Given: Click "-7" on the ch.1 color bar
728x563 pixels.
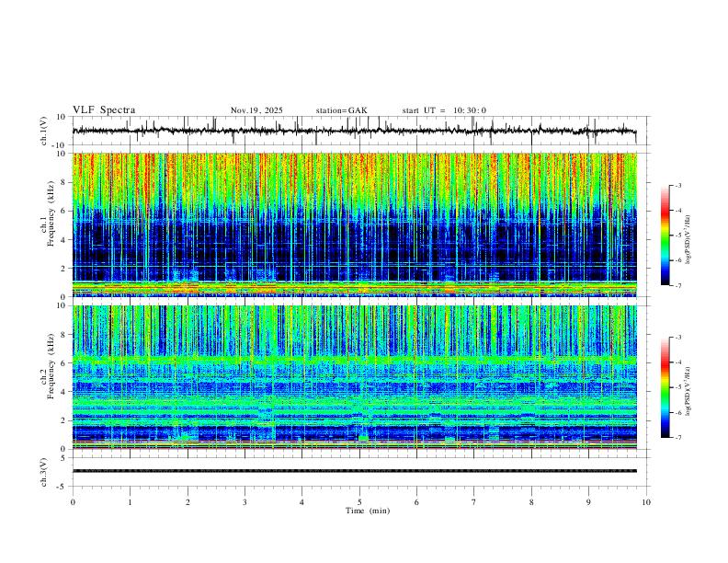Looking at the screenshot, I should (x=677, y=285).
